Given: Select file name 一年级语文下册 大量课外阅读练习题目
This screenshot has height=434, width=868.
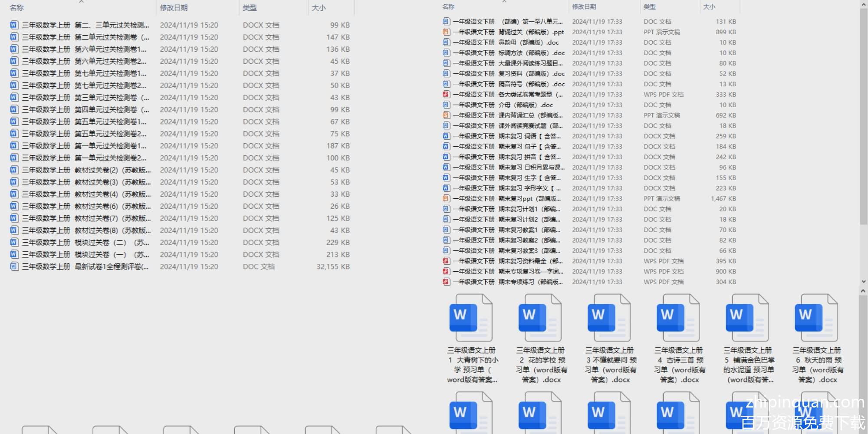Looking at the screenshot, I should [x=508, y=63].
